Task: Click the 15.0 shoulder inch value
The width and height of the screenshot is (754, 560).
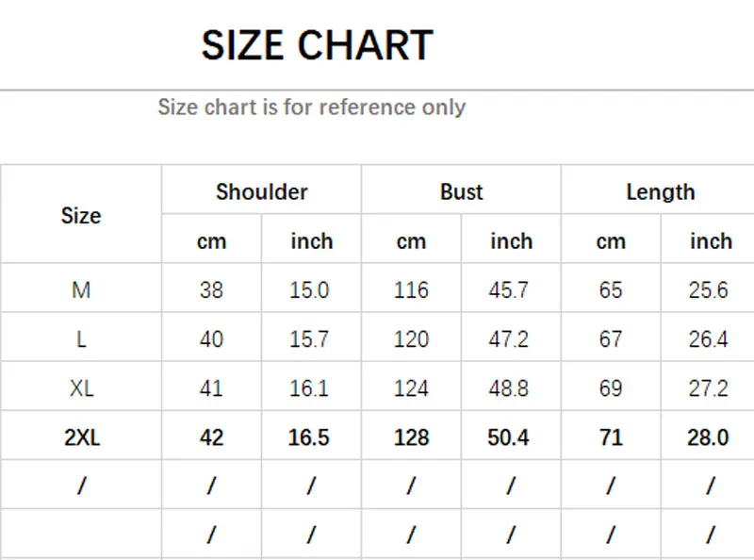Action: point(309,289)
